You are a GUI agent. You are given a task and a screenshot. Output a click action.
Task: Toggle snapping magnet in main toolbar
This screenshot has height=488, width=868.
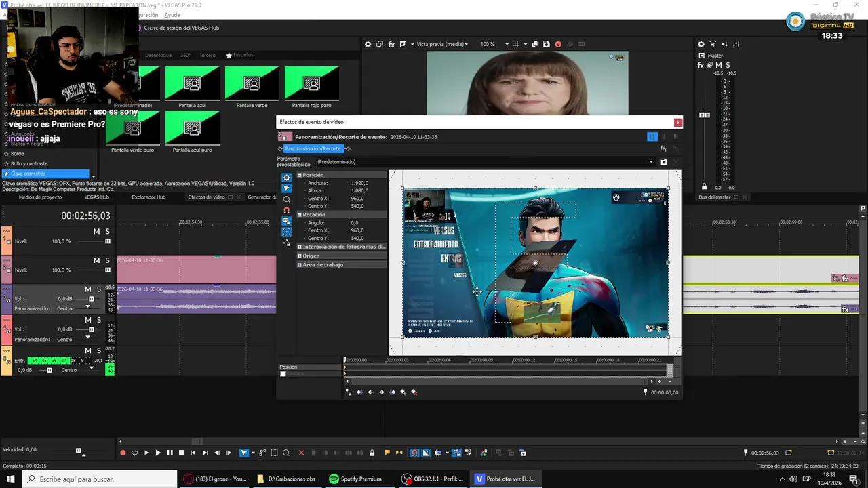coord(414,453)
